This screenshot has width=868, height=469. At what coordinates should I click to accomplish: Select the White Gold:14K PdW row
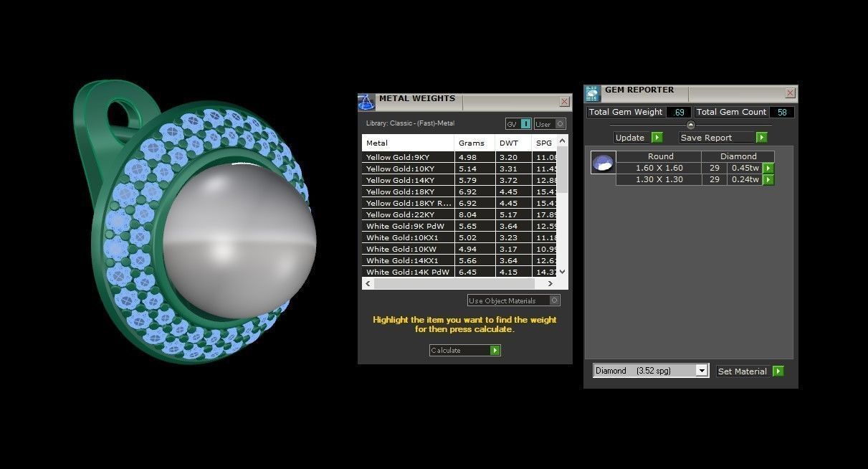pos(459,272)
